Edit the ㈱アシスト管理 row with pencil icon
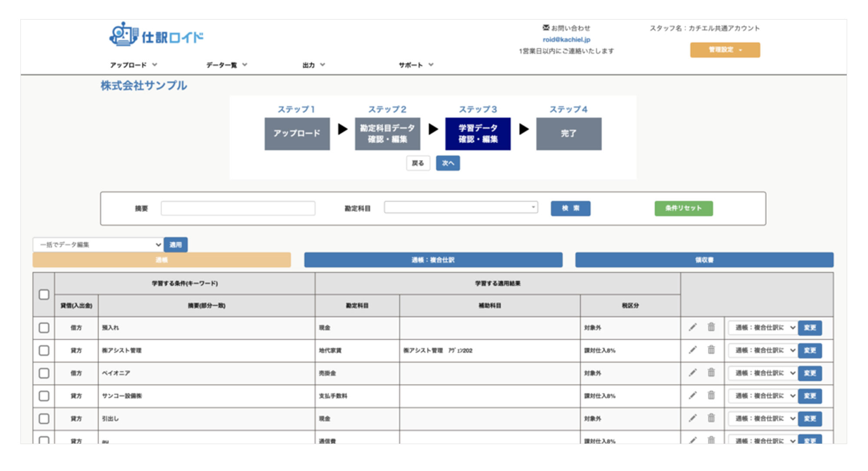 [692, 350]
